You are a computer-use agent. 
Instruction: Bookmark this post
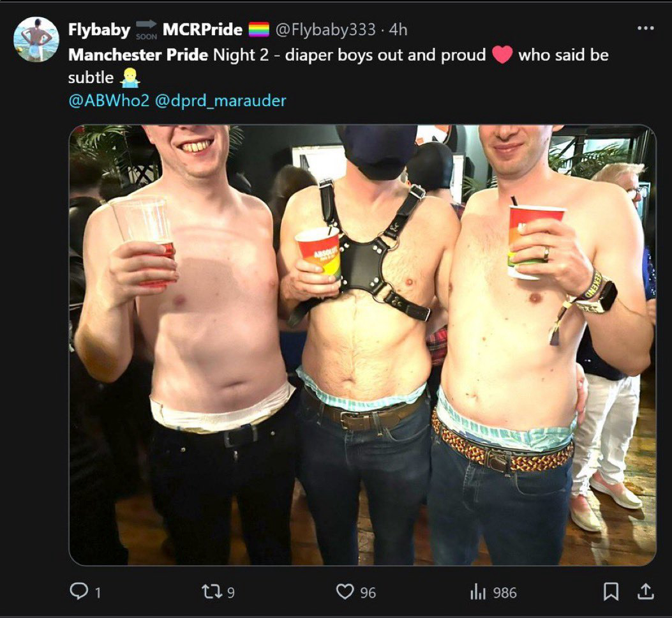[611, 592]
